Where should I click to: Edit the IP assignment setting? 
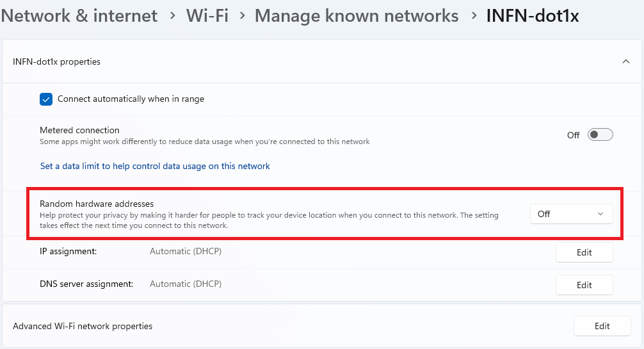(x=584, y=252)
